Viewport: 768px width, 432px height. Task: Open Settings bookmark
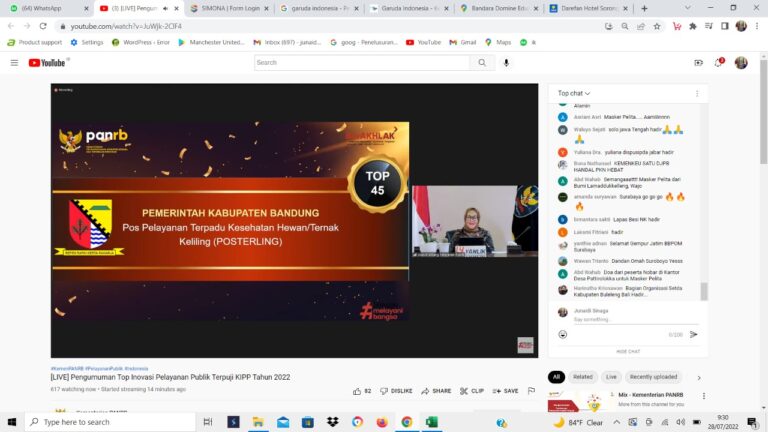(87, 43)
